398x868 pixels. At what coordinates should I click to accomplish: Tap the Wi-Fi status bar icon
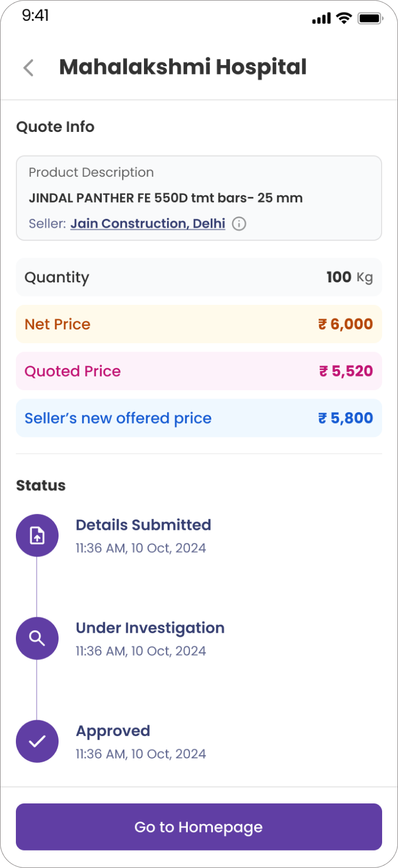[344, 18]
